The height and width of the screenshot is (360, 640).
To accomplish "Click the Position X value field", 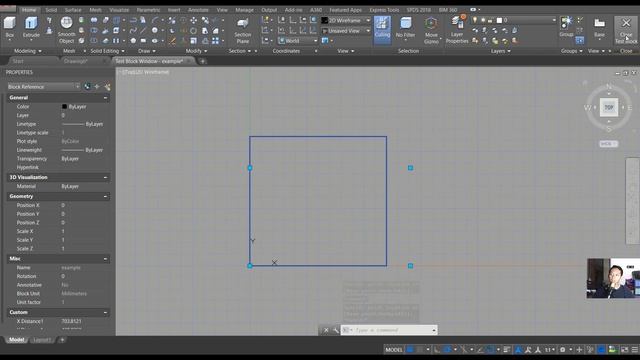I will click(x=85, y=205).
